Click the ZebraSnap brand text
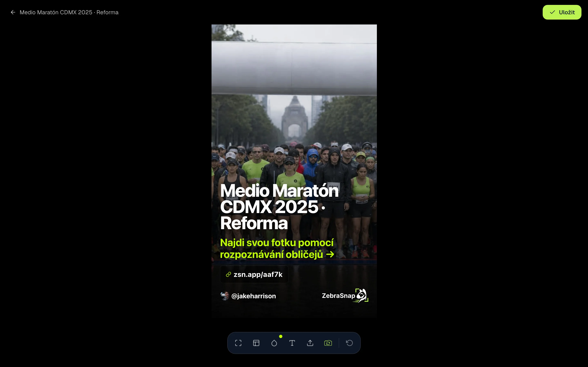Screen dimensions: 588x367 339,296
